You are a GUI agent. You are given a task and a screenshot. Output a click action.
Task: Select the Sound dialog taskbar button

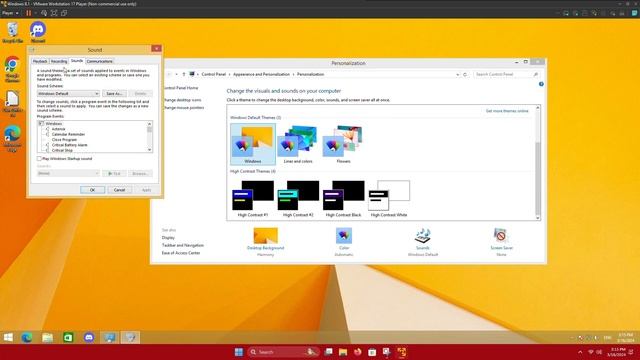[x=130, y=337]
